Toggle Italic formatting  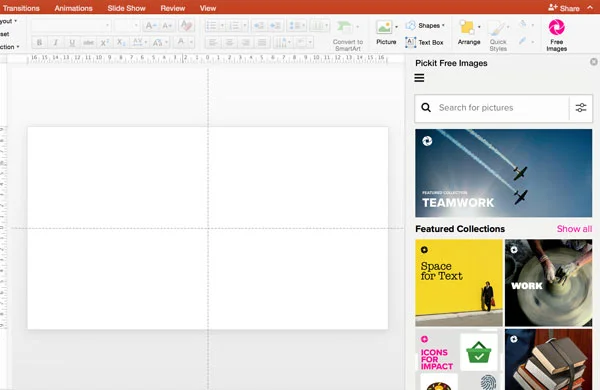tap(55, 42)
